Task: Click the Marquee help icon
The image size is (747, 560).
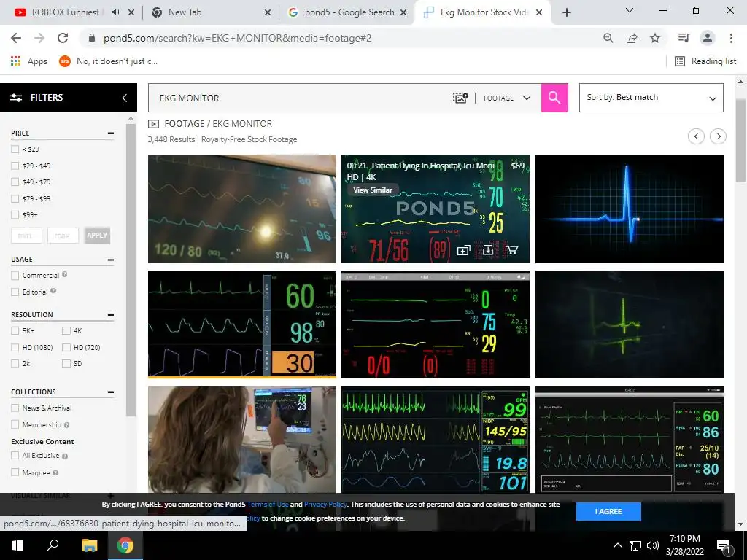Action: coord(55,472)
